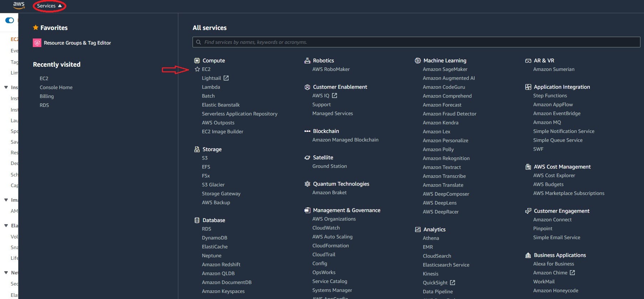This screenshot has height=299, width=644.
Task: Click Lightsail external link icon
Action: pos(226,78)
